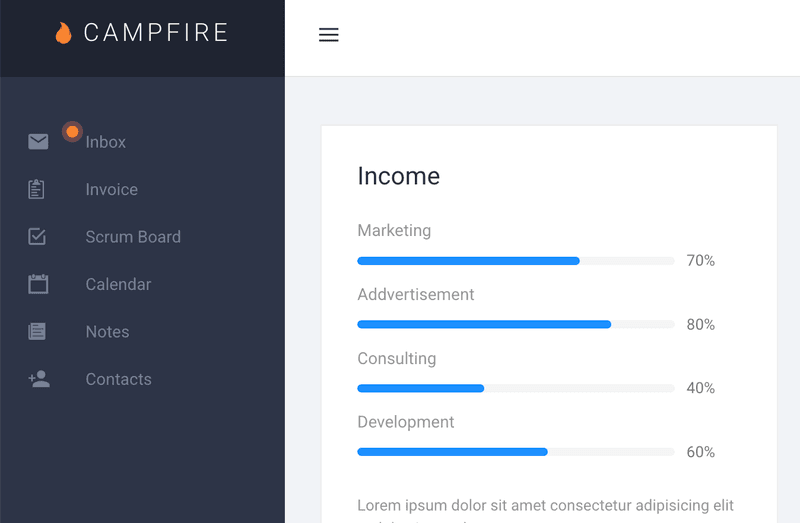Go to Scrum Board page
The height and width of the screenshot is (523, 800).
(133, 237)
